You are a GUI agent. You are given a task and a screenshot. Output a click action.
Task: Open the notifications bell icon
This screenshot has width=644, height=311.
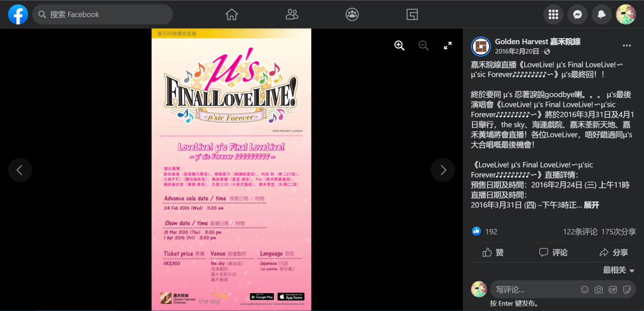(602, 15)
